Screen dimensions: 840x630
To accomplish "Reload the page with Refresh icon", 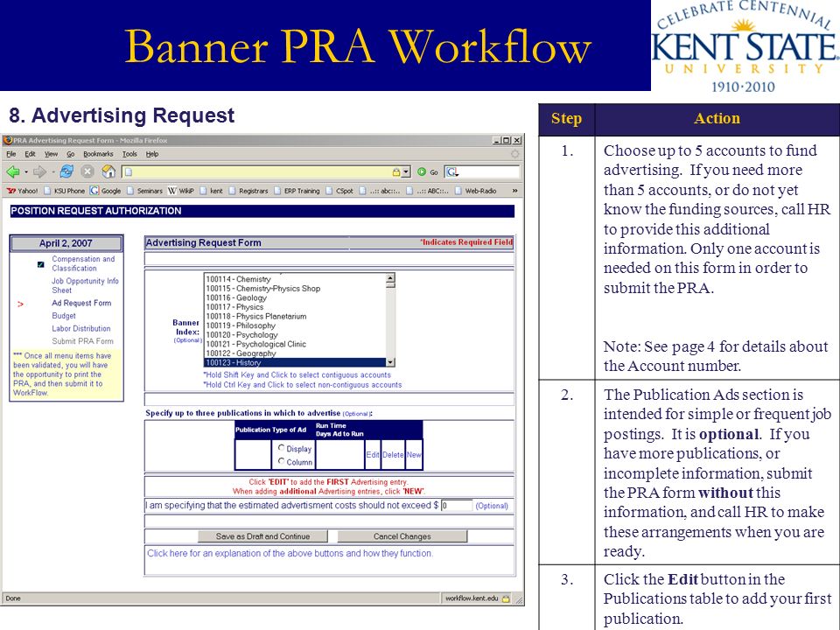I will [66, 171].
